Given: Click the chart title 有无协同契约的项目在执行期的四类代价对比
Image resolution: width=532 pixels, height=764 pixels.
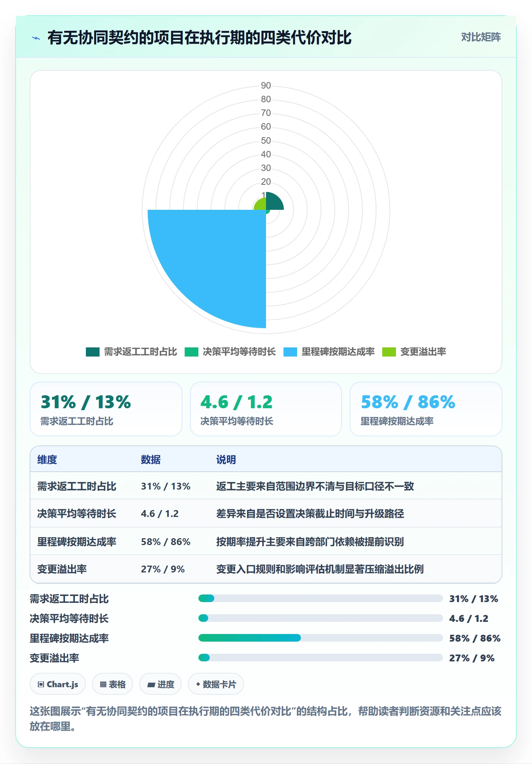Looking at the screenshot, I should click(x=199, y=38).
